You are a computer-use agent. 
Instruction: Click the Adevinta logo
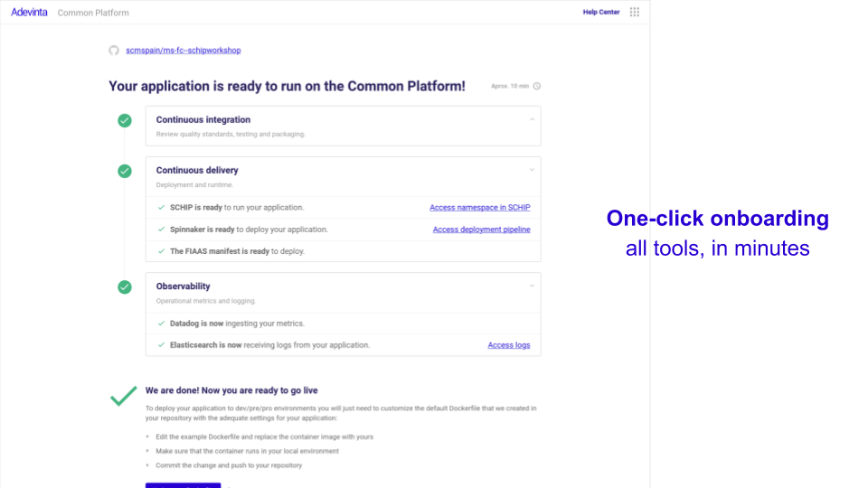click(x=30, y=13)
